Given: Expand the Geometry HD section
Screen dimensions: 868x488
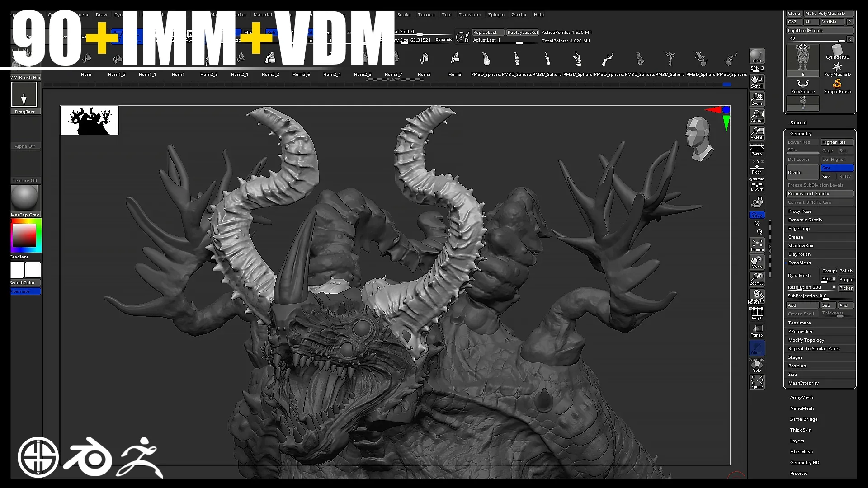Looking at the screenshot, I should 804,463.
